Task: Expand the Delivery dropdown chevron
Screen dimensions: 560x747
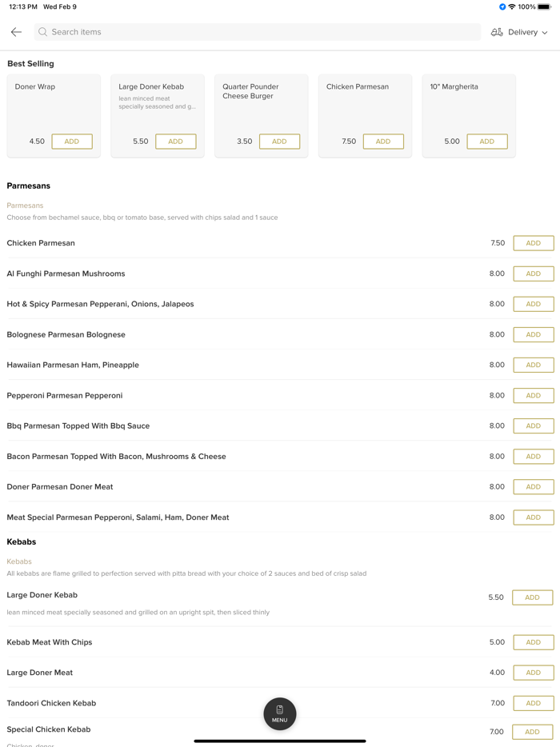Action: [546, 33]
